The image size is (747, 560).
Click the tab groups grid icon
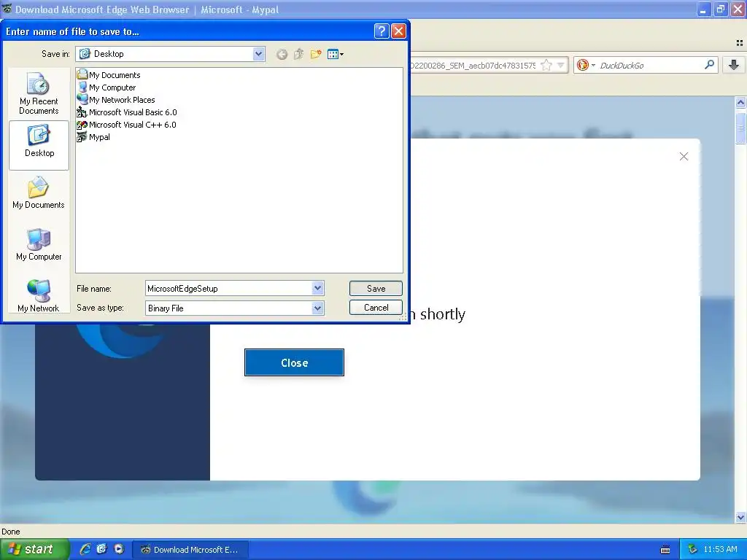pyautogui.click(x=740, y=43)
